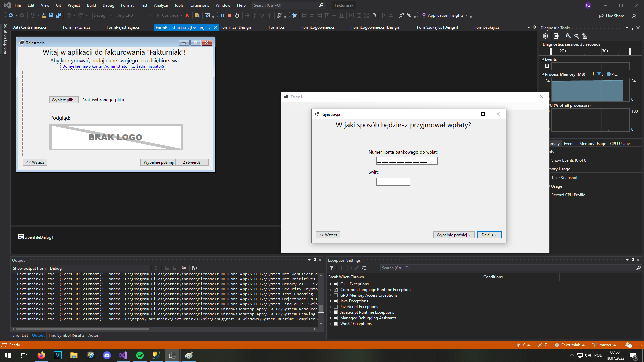Image resolution: width=644 pixels, height=362 pixels.
Task: Click Dalej >> button in Rejestracja dialog
Action: pyautogui.click(x=489, y=235)
